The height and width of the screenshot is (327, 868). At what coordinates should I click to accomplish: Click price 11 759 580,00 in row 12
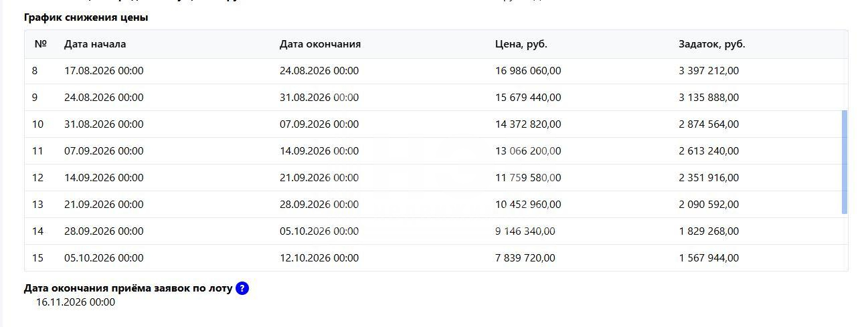528,178
